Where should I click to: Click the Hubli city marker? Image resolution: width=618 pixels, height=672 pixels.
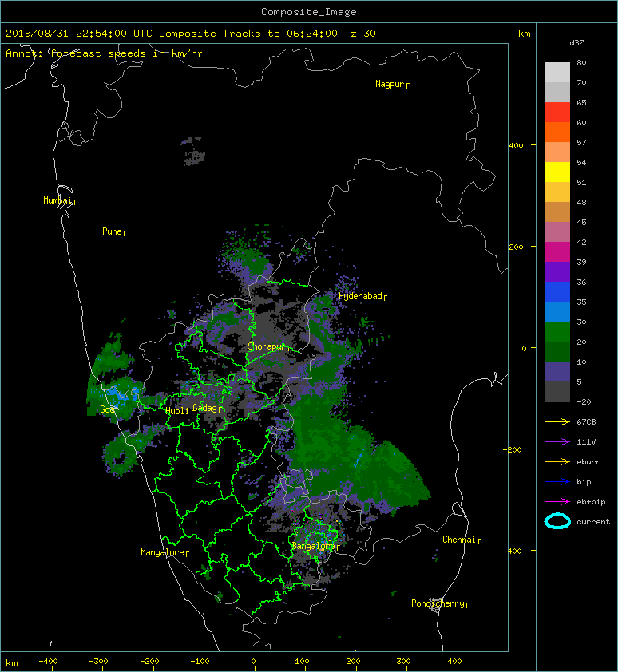click(x=179, y=412)
